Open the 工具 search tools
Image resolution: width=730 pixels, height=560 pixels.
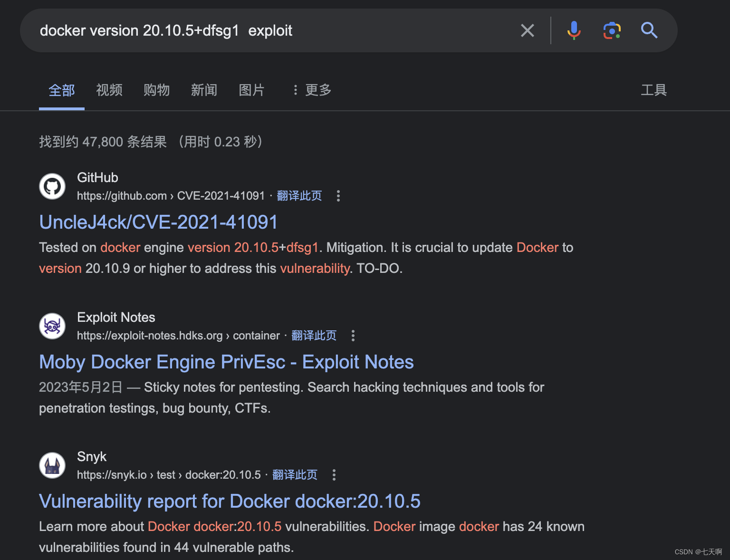(654, 90)
